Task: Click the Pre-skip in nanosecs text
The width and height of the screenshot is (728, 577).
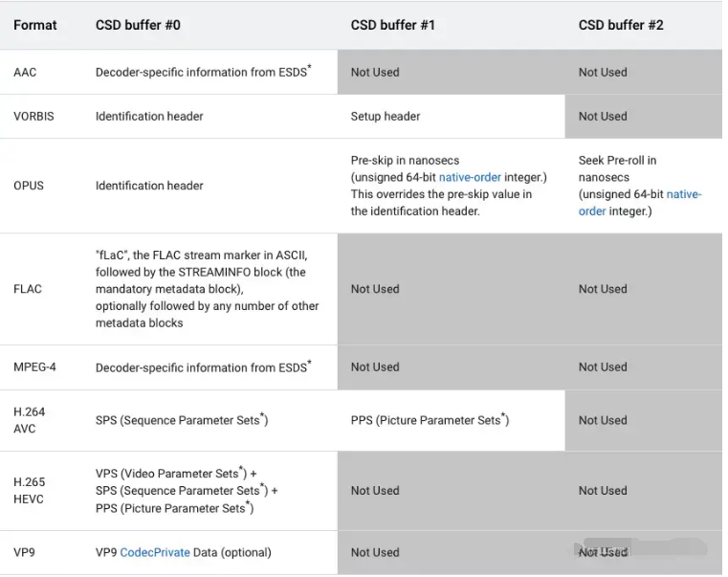Action: click(x=405, y=161)
